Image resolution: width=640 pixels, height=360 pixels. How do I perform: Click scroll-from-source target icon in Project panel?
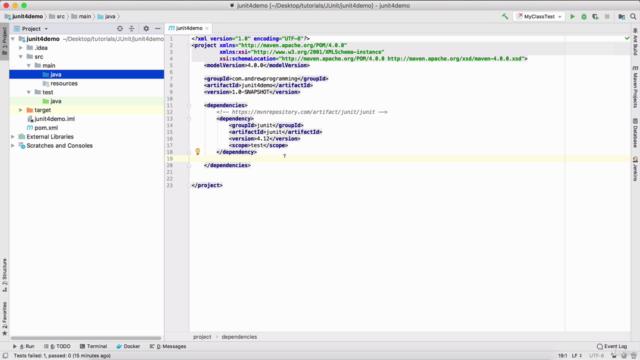pos(120,29)
